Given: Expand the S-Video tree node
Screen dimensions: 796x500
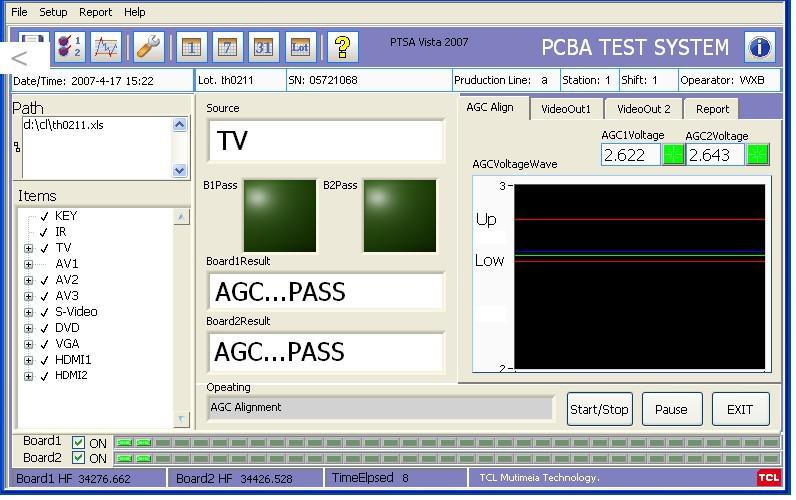Looking at the screenshot, I should coord(29,312).
